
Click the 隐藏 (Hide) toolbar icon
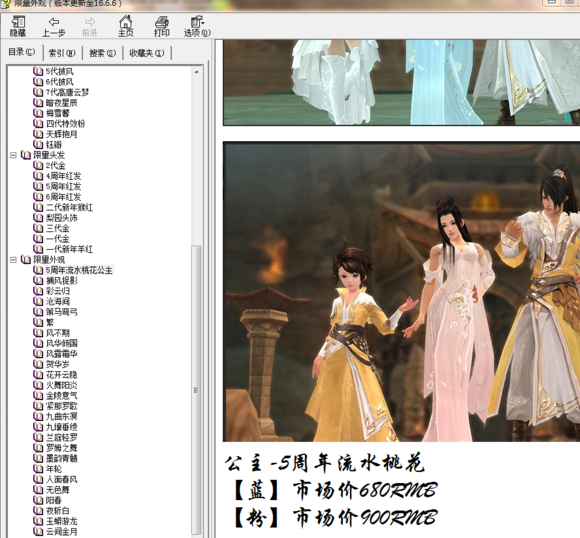click(x=17, y=22)
